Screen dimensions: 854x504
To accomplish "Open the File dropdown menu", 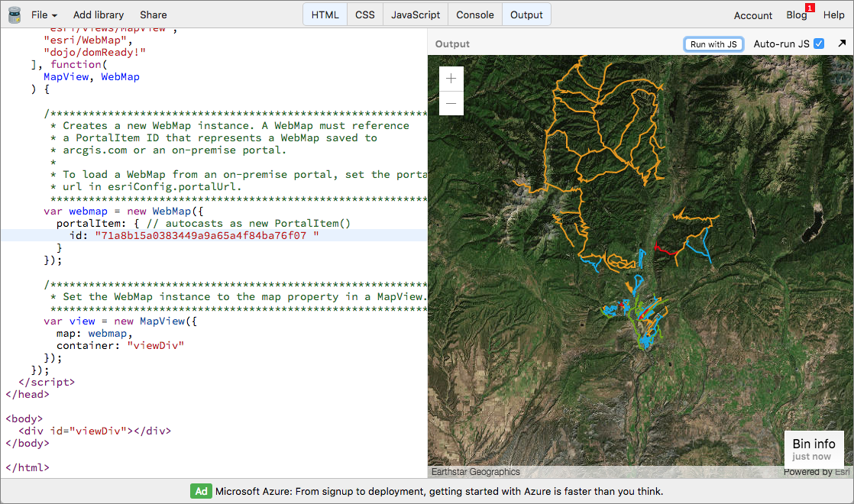I will click(x=44, y=15).
